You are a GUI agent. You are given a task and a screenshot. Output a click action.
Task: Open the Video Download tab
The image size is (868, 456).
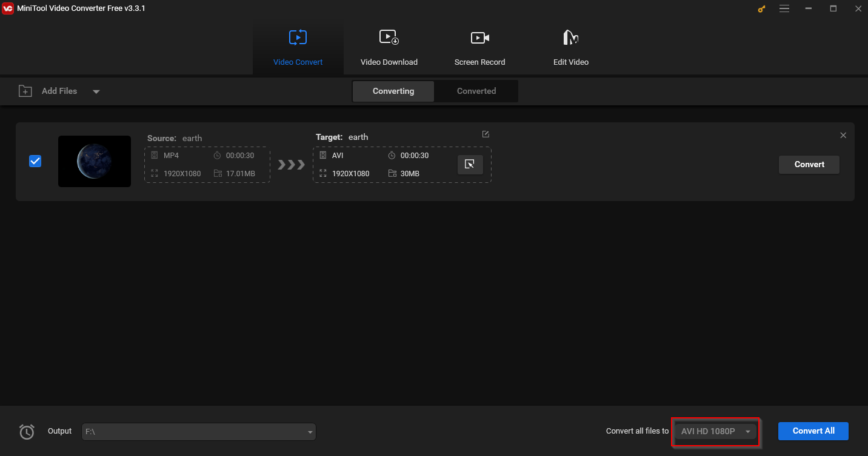point(389,48)
